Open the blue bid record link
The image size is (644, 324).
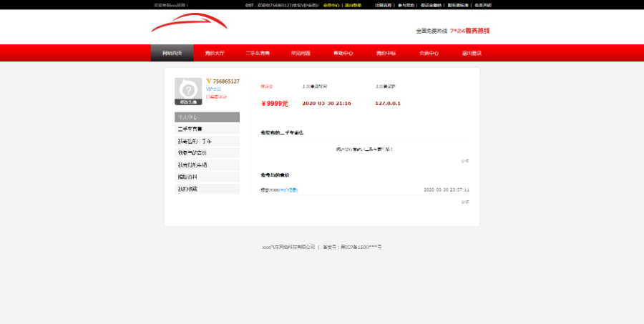[288, 190]
